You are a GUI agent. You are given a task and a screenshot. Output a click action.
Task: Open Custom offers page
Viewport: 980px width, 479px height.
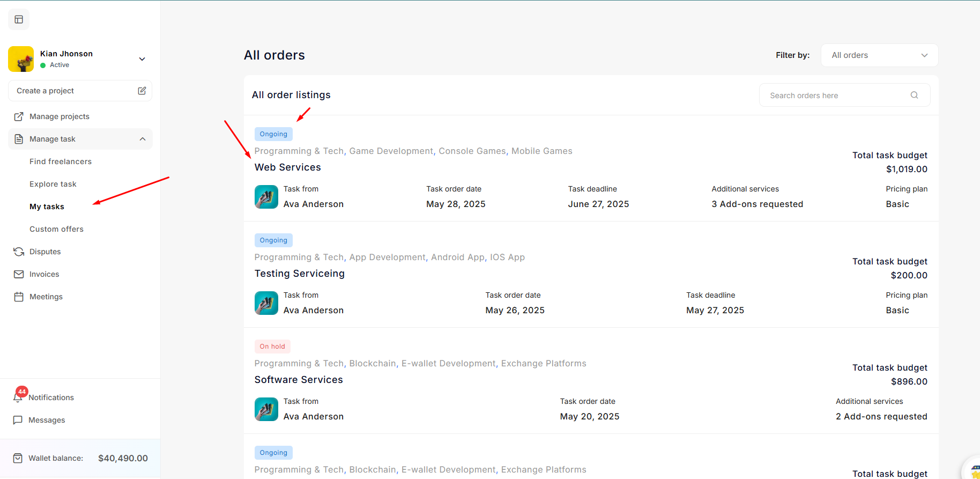(56, 229)
